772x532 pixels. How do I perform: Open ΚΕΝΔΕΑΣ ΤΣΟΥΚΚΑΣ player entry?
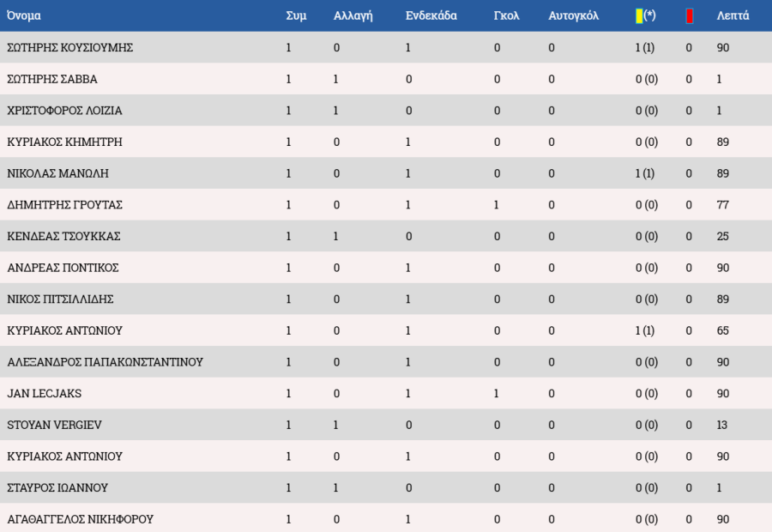coord(63,236)
